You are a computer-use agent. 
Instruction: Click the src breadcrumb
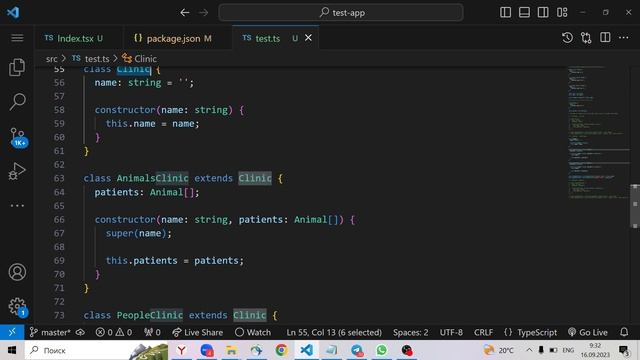pyautogui.click(x=51, y=59)
